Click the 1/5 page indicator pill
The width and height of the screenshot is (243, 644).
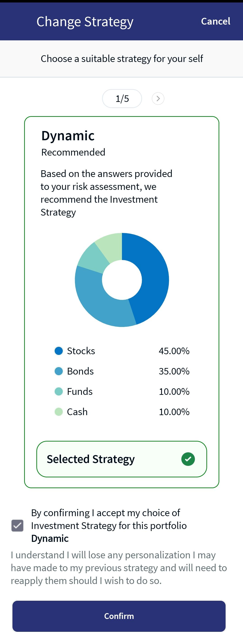tap(122, 99)
